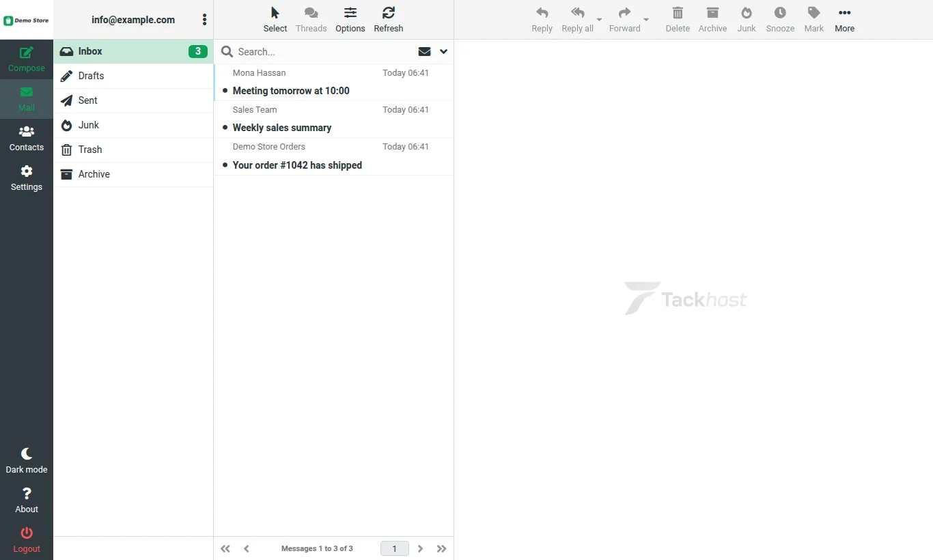Open the About dialog
The image size is (933, 560).
pos(27,501)
